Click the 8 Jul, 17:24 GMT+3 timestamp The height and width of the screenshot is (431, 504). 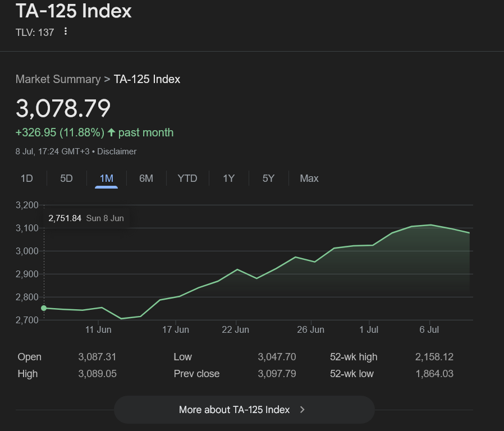[x=52, y=152]
